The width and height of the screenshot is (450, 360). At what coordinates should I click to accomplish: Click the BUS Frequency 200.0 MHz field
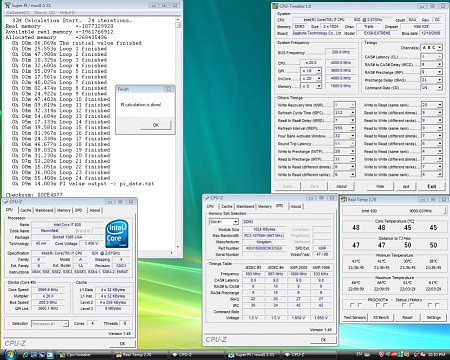340,52
